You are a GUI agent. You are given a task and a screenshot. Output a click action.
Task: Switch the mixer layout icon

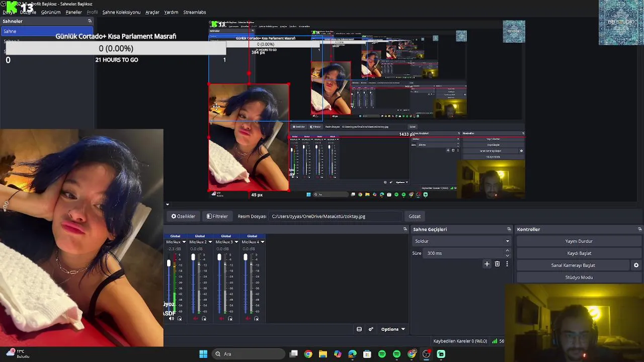(359, 329)
